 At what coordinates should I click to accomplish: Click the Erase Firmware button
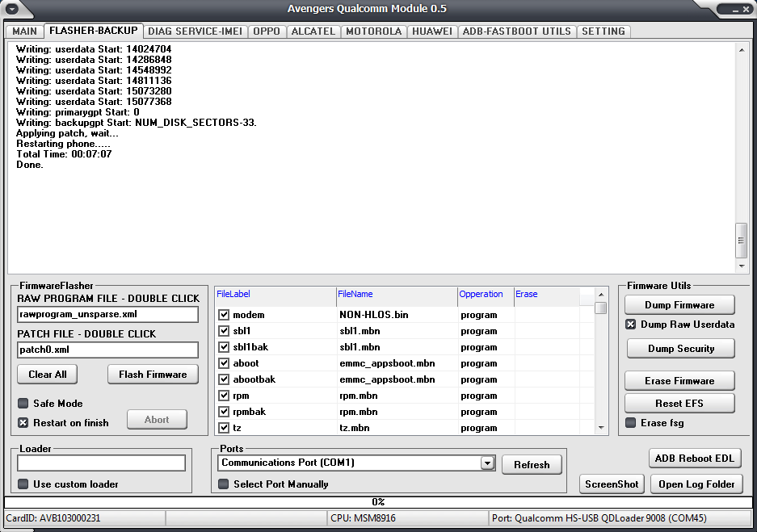pos(679,381)
